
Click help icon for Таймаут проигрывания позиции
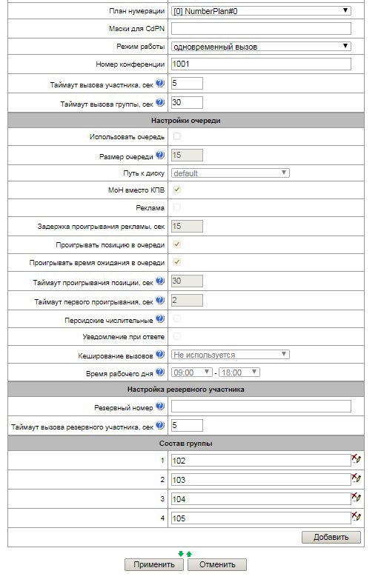tap(160, 281)
